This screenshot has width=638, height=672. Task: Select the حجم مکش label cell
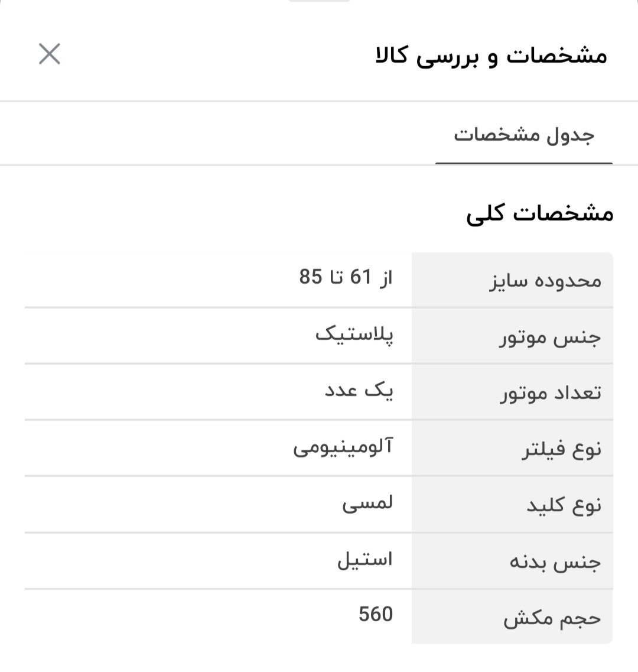click(x=512, y=616)
